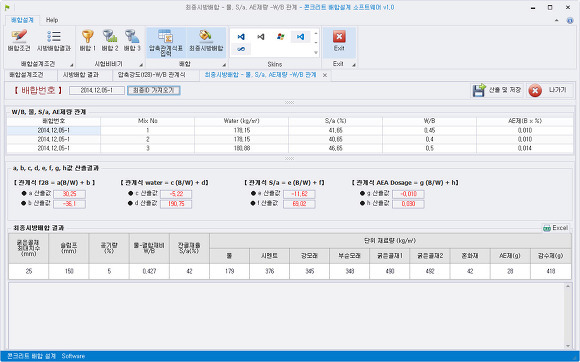
Task: Collapse the ribbon using the up chevron
Action: point(557,20)
